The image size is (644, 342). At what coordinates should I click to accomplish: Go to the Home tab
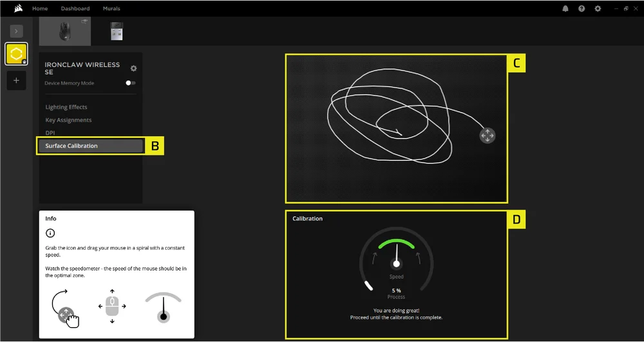[x=40, y=8]
